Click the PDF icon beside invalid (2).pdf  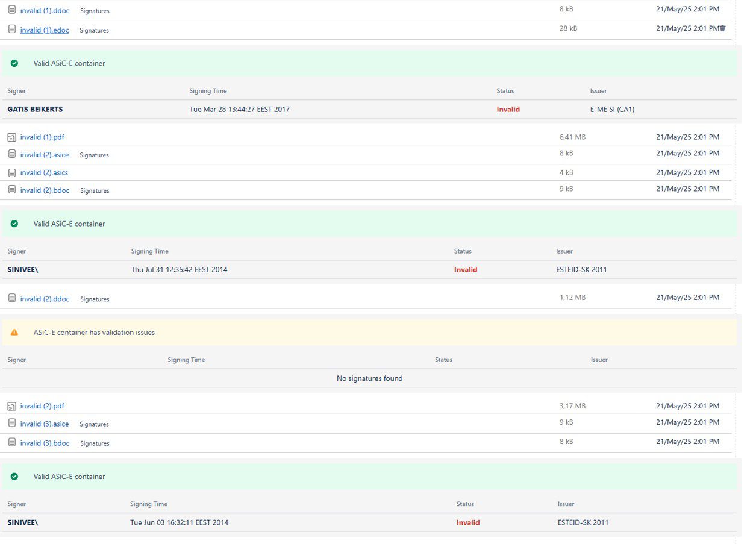coord(12,407)
